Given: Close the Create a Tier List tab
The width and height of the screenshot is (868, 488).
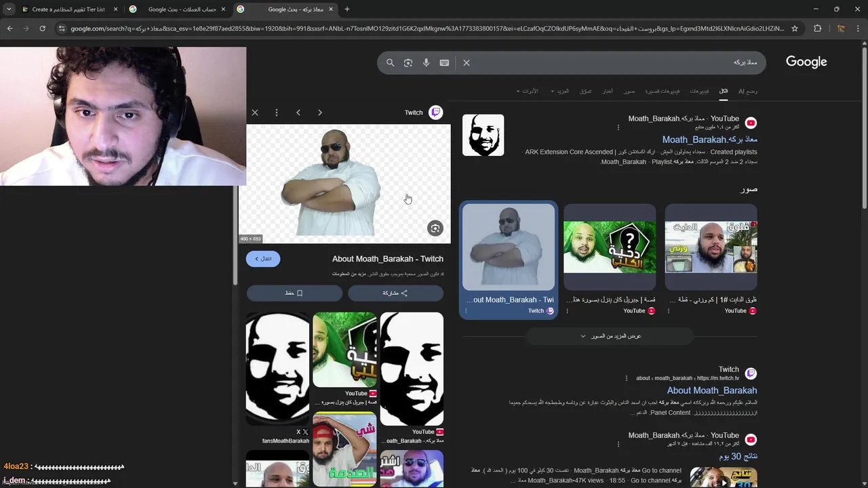Looking at the screenshot, I should [116, 9].
